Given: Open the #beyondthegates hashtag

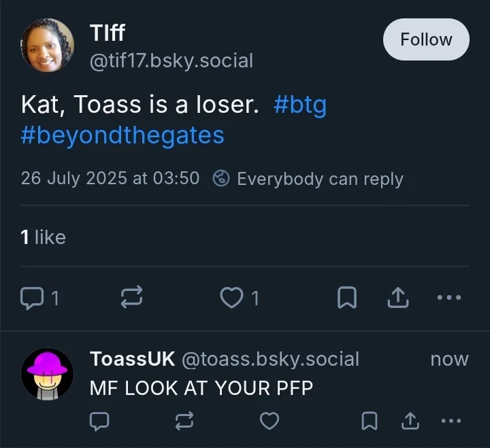Looking at the screenshot, I should (x=122, y=135).
